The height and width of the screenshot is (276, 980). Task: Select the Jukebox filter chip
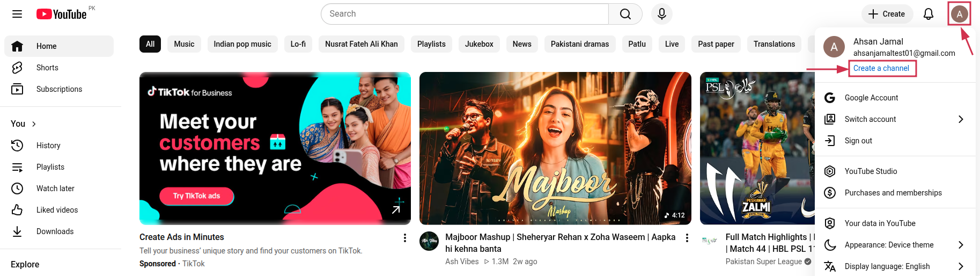click(x=479, y=44)
